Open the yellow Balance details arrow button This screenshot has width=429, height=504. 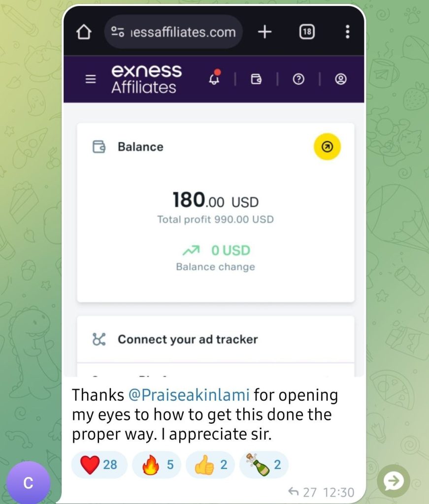[327, 147]
